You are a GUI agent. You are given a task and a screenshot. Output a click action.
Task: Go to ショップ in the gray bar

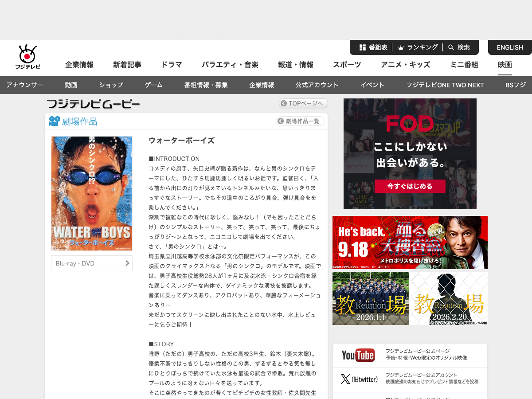click(111, 85)
